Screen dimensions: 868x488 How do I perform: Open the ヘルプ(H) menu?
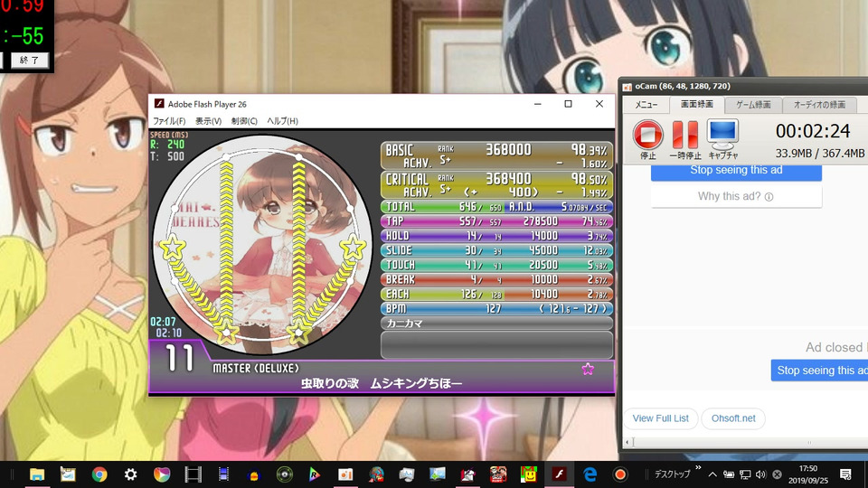[282, 120]
